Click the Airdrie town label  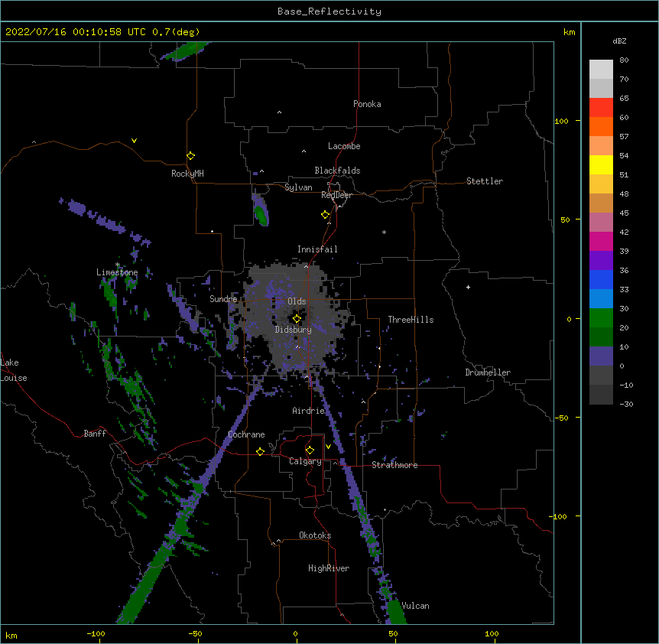(x=309, y=411)
